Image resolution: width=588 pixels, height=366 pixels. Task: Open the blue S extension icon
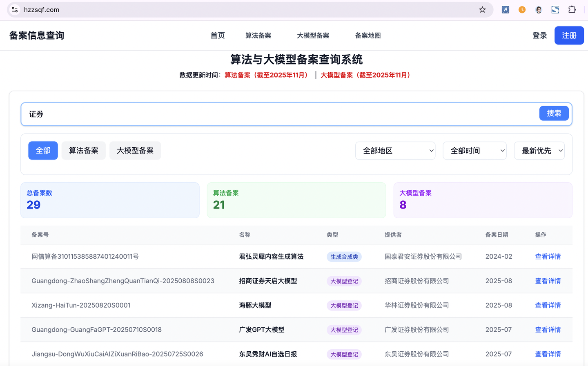555,10
